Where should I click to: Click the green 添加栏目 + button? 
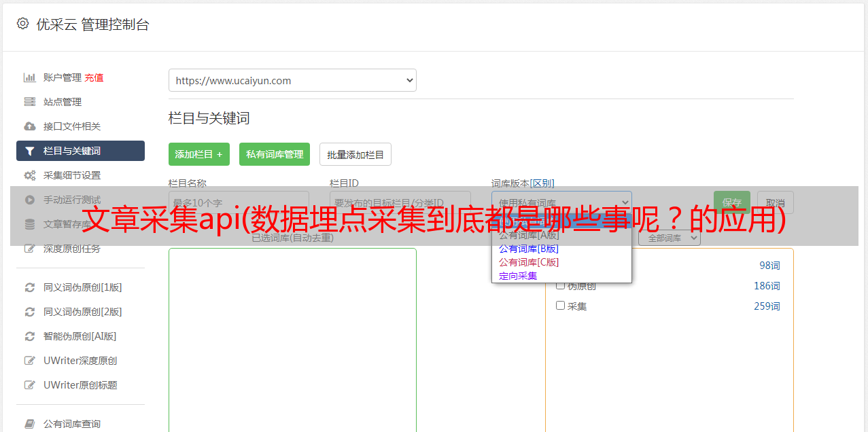199,154
